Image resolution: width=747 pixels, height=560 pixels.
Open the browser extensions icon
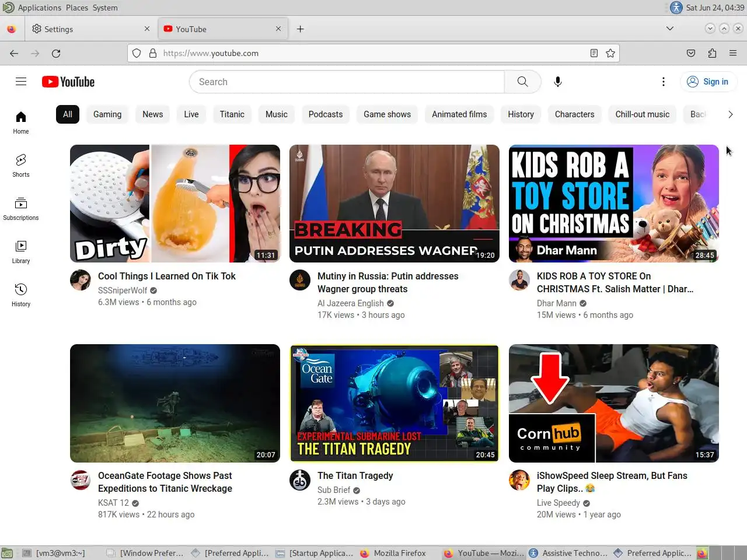coord(712,53)
